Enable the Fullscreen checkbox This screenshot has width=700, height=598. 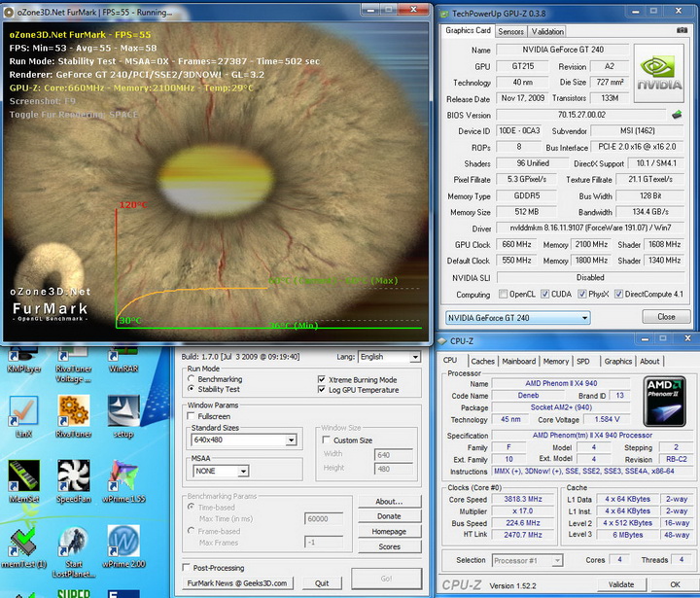point(191,415)
